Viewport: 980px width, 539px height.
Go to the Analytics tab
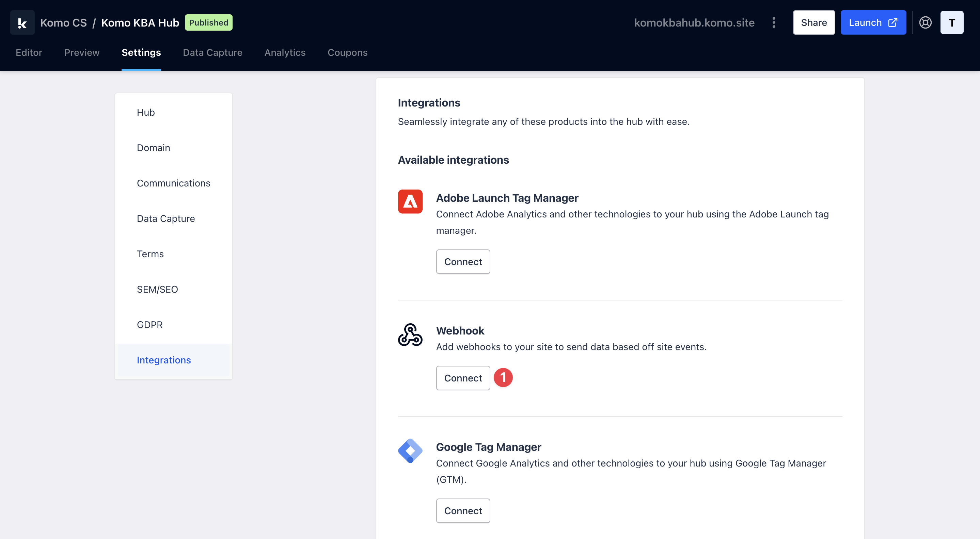pos(285,52)
